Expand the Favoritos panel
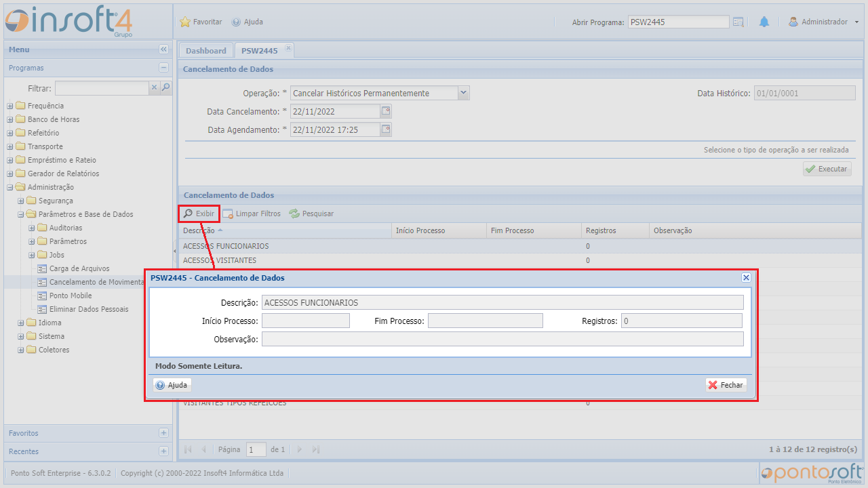The image size is (868, 488). [x=163, y=433]
